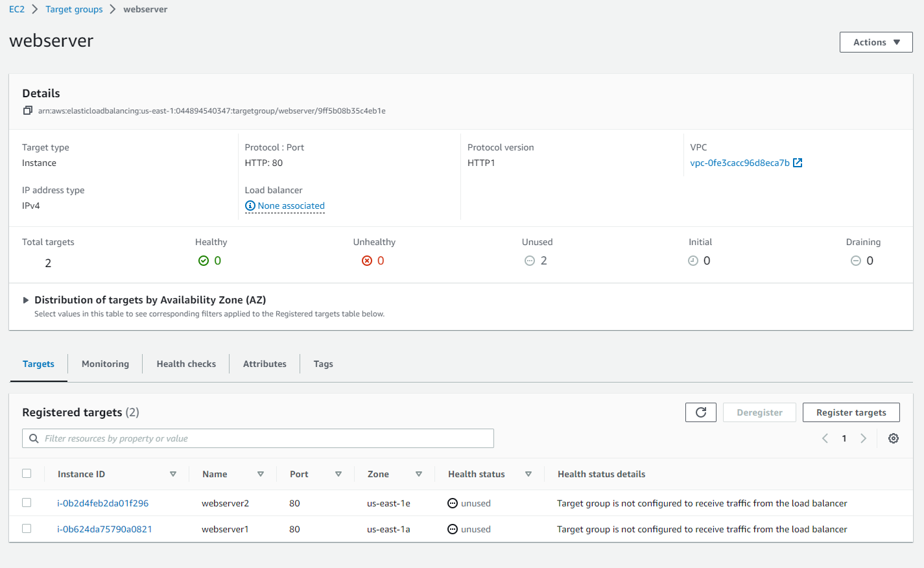
Task: Navigate to Target groups breadcrumb
Action: click(74, 9)
